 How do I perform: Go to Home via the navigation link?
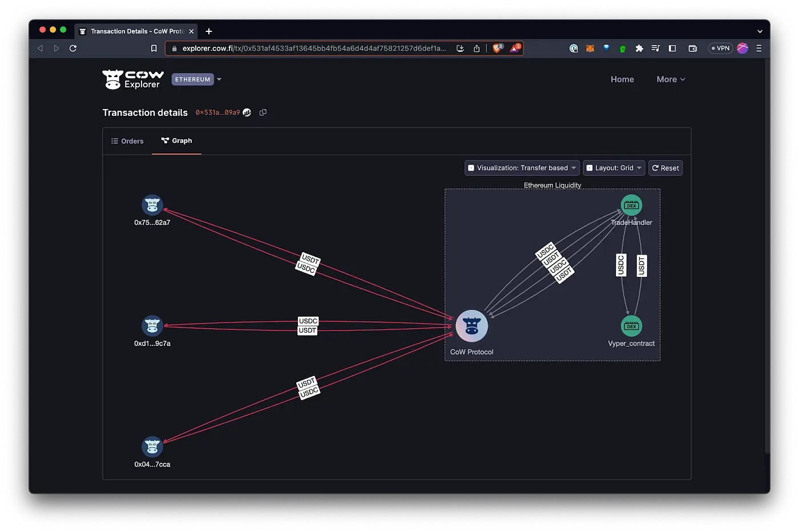coord(622,79)
